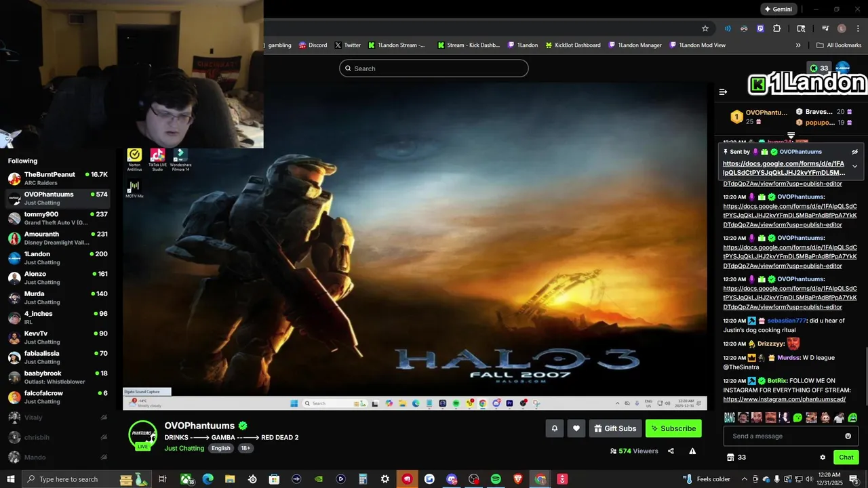868x488 pixels.
Task: Open the Windows notification center icon
Action: [854, 479]
